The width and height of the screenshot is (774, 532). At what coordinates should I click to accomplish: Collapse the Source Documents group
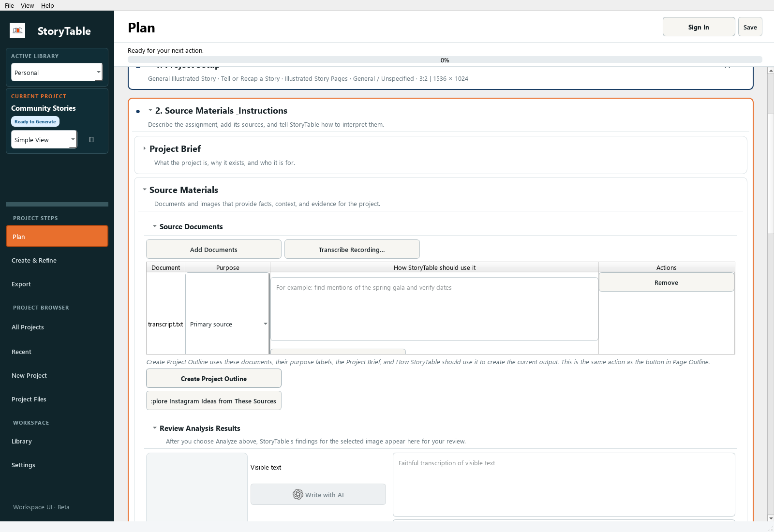[154, 226]
